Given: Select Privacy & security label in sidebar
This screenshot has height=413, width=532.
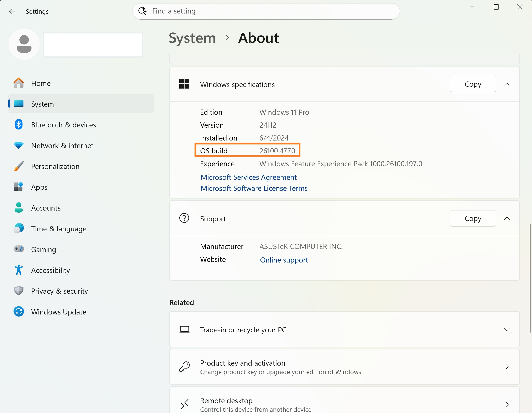Looking at the screenshot, I should click(x=60, y=291).
